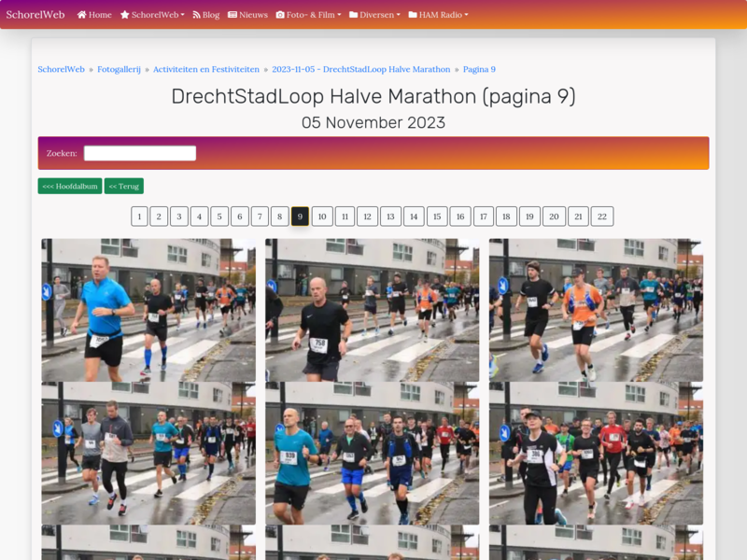Click the RSS feed icon beside Blog
Image resolution: width=747 pixels, height=560 pixels.
click(196, 15)
